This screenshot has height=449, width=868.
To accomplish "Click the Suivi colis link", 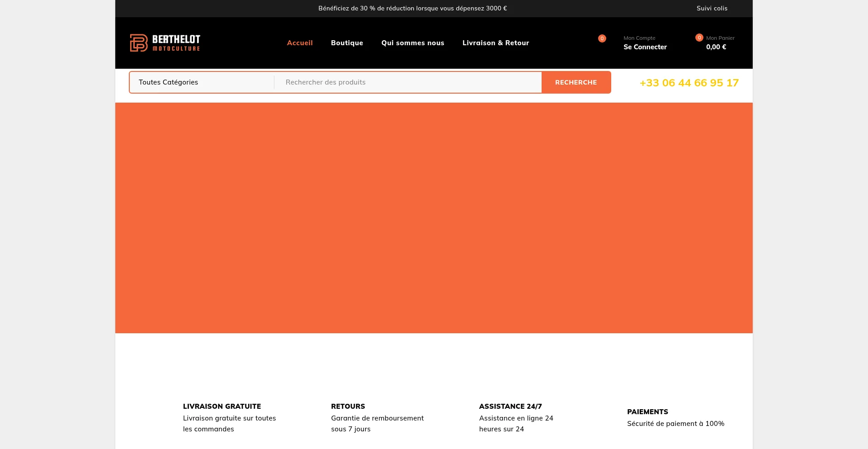I will coord(712,8).
